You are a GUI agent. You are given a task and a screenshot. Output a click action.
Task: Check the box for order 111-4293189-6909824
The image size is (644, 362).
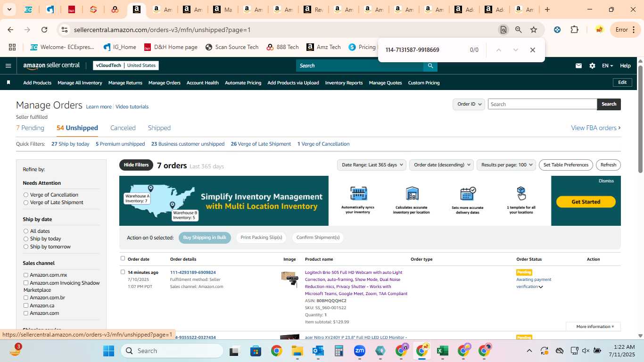(x=123, y=272)
